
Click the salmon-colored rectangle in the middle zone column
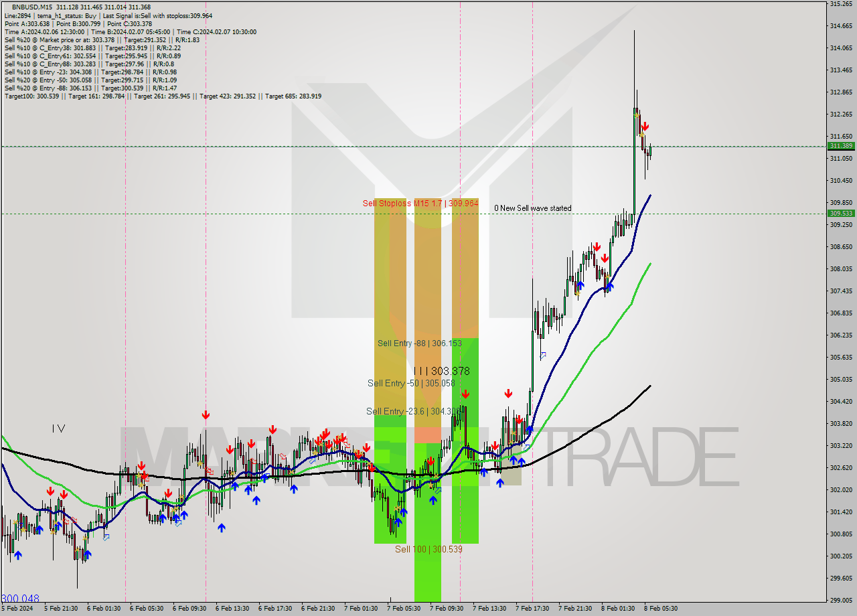click(x=428, y=435)
